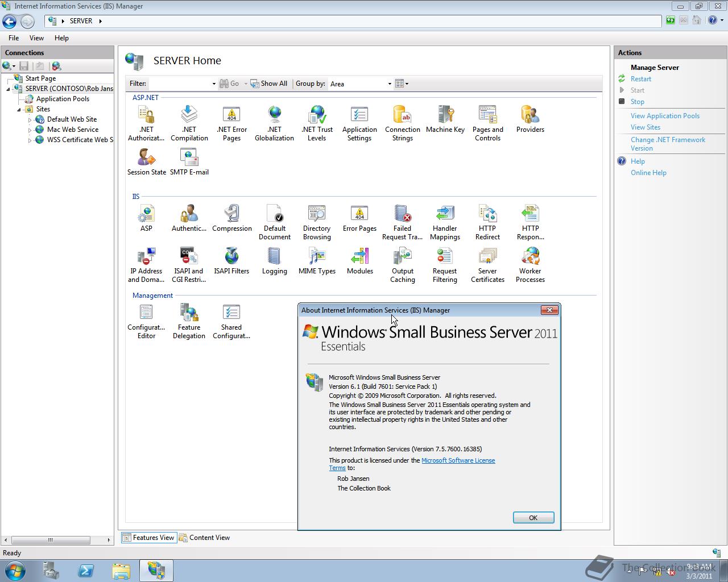Open .NET Globalization feature
Viewport: 728px width, 582px height.
(274, 123)
